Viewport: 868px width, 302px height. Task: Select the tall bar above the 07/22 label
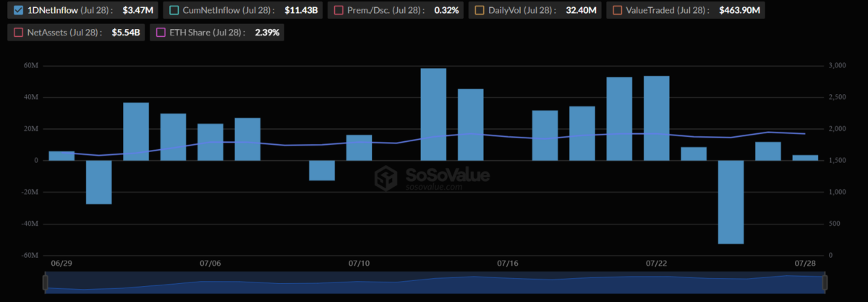tap(656, 118)
